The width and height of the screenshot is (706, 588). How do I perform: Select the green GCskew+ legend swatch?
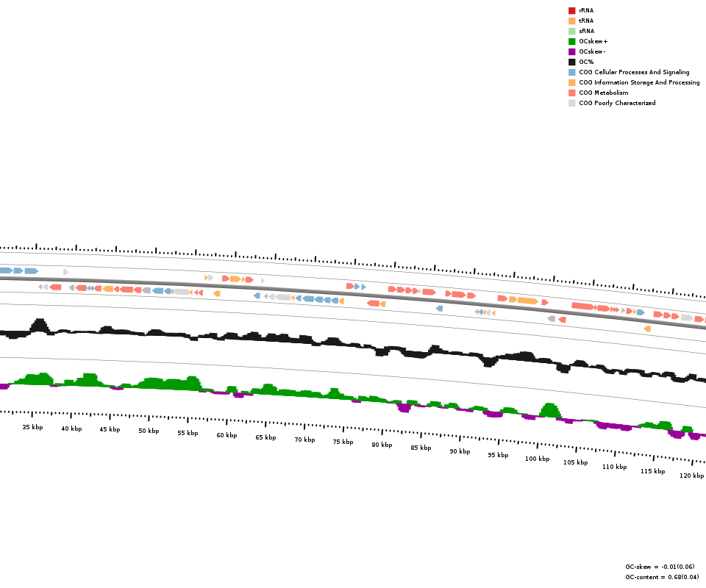click(x=571, y=41)
